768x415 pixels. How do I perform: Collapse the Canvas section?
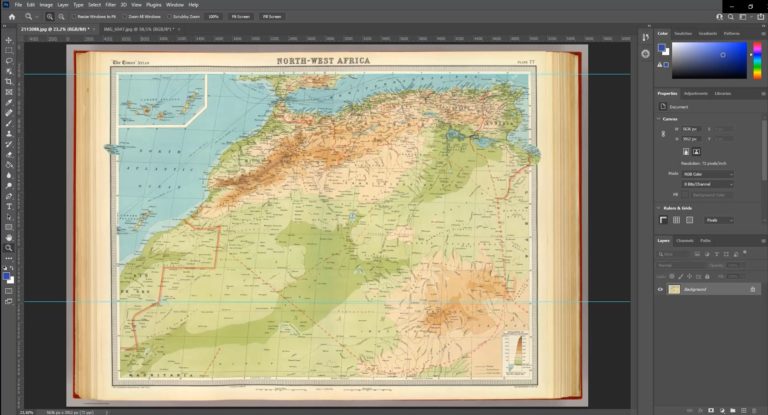tap(659, 119)
